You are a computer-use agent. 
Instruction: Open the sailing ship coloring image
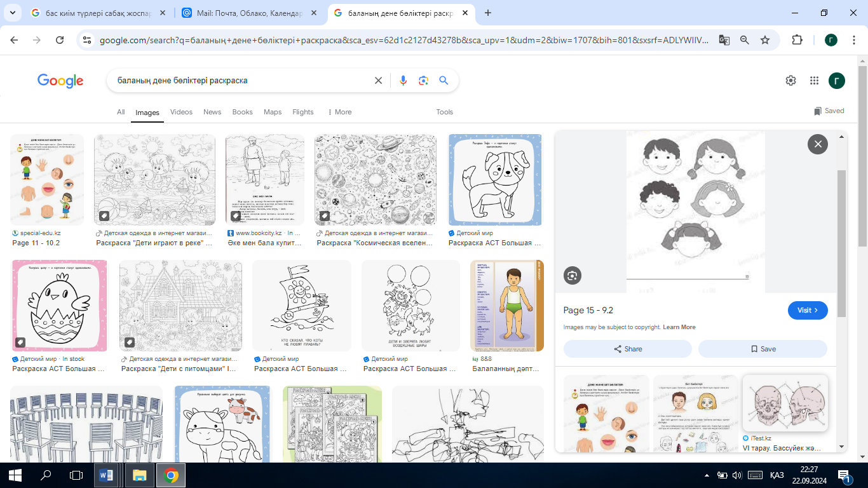(302, 306)
